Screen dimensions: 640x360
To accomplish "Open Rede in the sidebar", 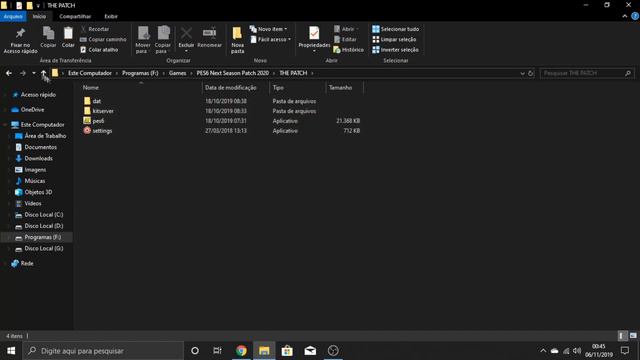I will coord(27,263).
